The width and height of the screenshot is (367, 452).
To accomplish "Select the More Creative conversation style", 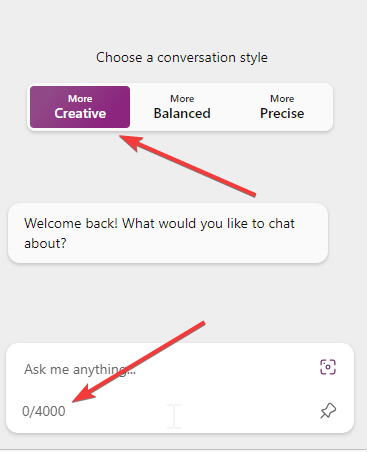I will (x=80, y=107).
